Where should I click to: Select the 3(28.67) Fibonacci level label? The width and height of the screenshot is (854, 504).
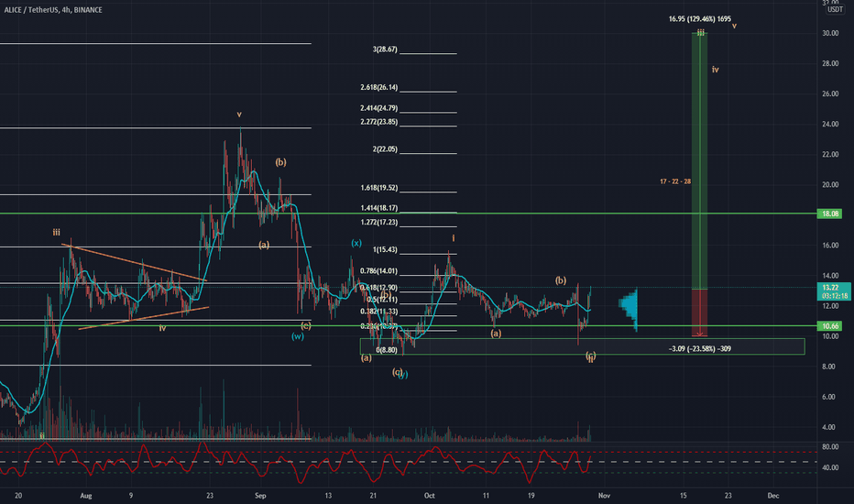point(385,49)
